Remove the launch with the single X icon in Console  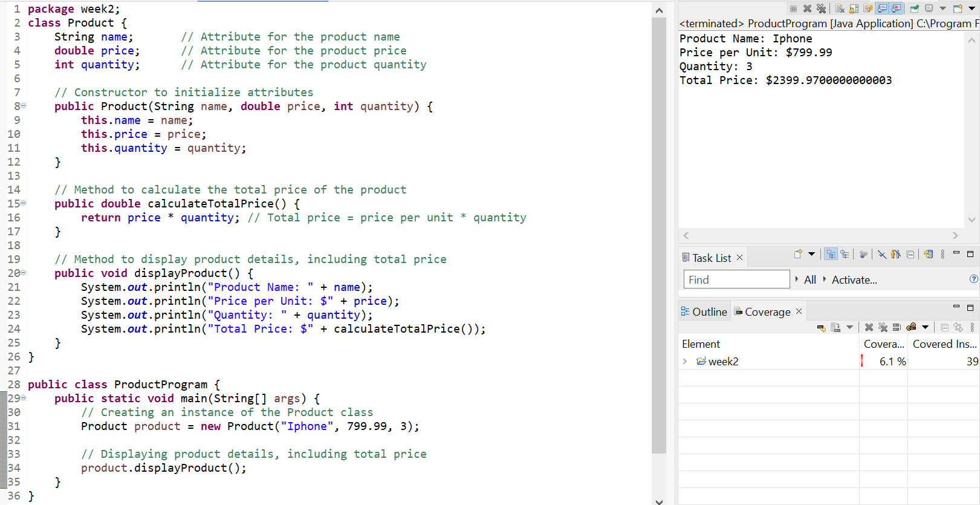(x=807, y=8)
